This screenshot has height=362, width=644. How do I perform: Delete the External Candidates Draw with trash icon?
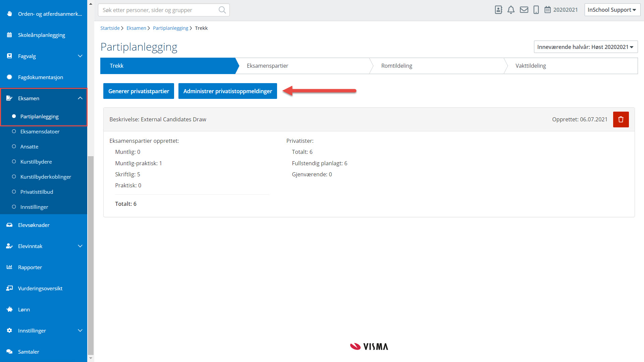pos(621,119)
